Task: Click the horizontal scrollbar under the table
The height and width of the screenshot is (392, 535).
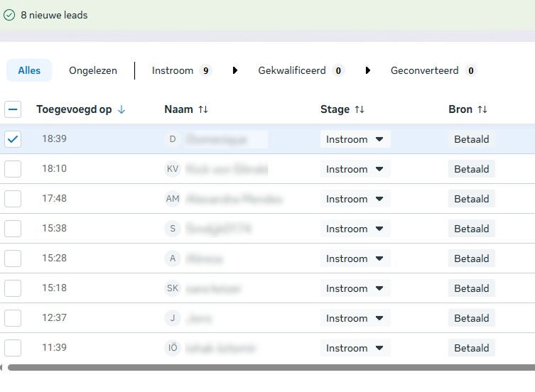Action: (x=270, y=368)
